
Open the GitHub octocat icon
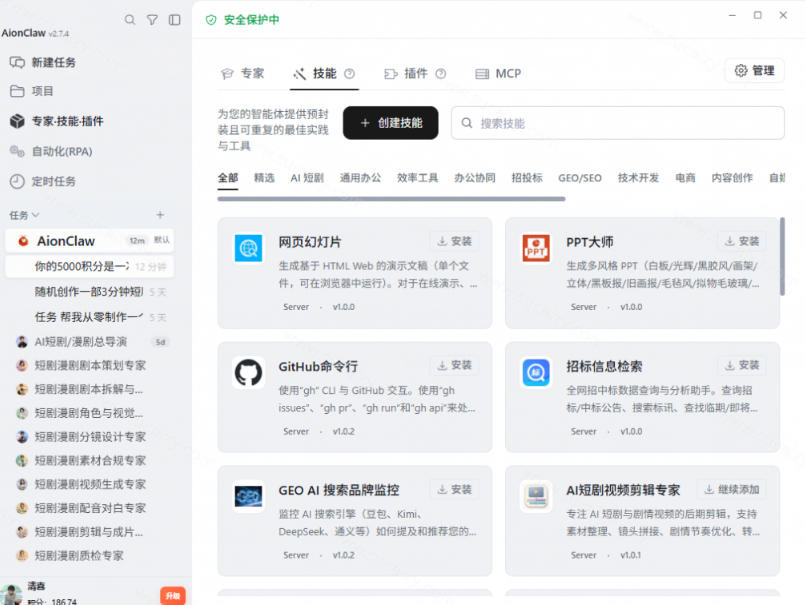tap(248, 372)
